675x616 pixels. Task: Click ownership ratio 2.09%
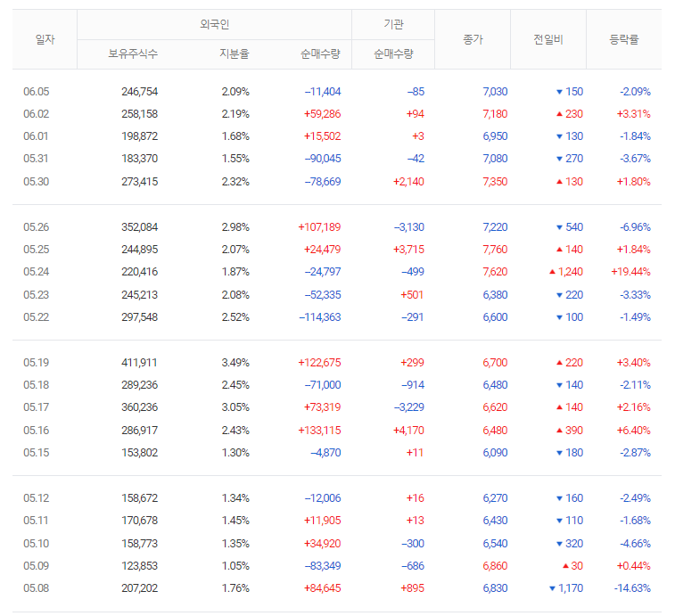click(235, 92)
